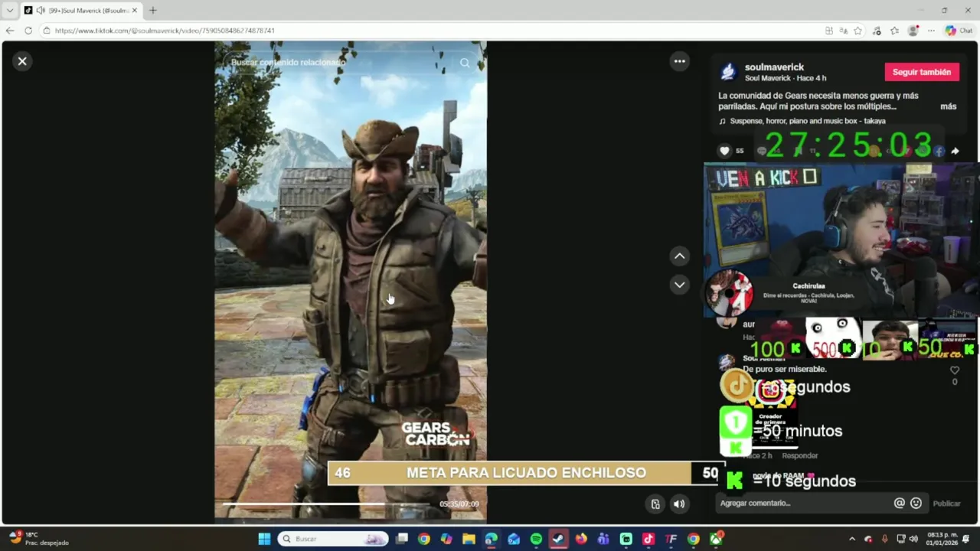The image size is (980, 551).
Task: Show hidden system tray icons
Action: coord(851,539)
